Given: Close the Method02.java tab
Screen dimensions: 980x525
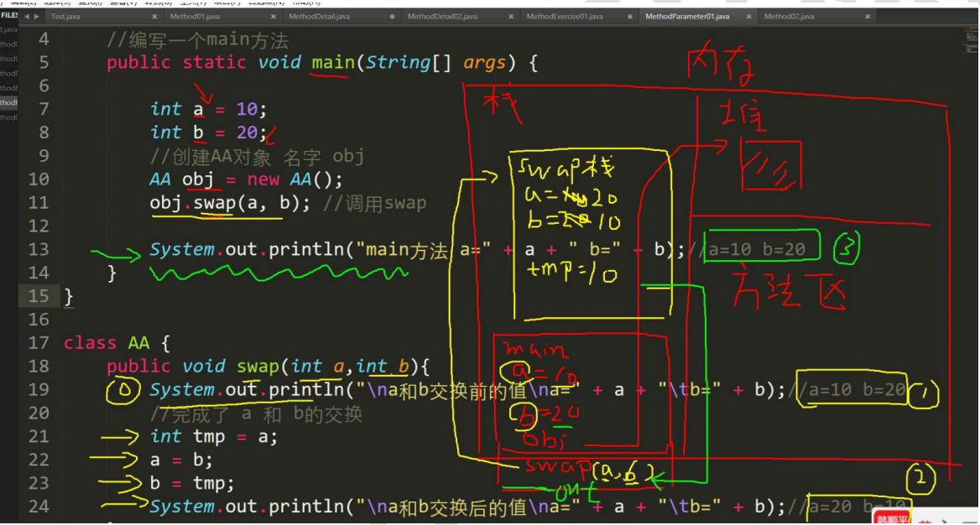Looking at the screenshot, I should (x=867, y=15).
